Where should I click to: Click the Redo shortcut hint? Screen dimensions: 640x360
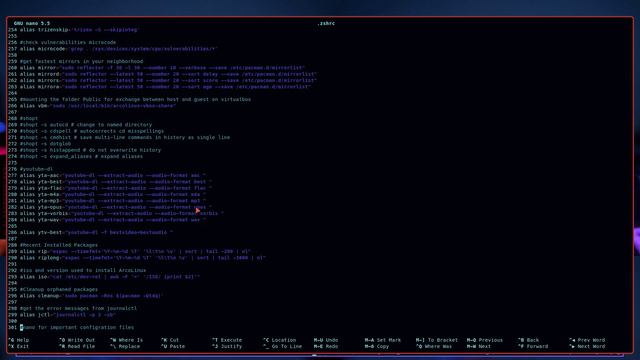(326, 347)
